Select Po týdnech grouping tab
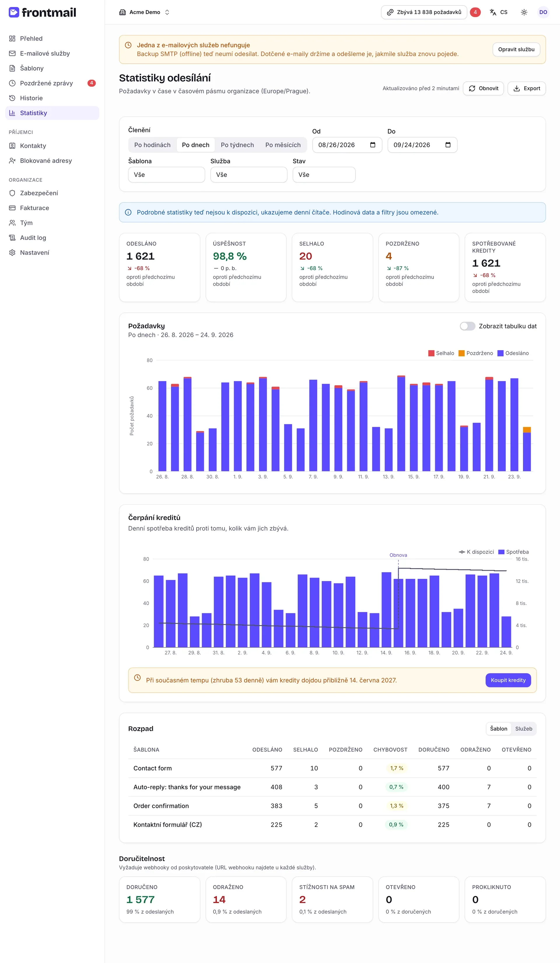 237,145
